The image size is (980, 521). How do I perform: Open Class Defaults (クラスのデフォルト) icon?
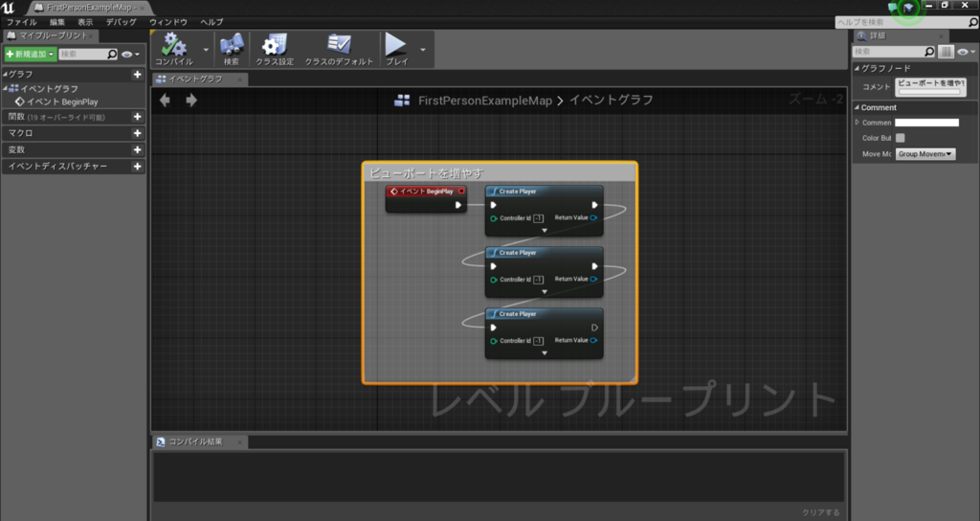click(339, 50)
